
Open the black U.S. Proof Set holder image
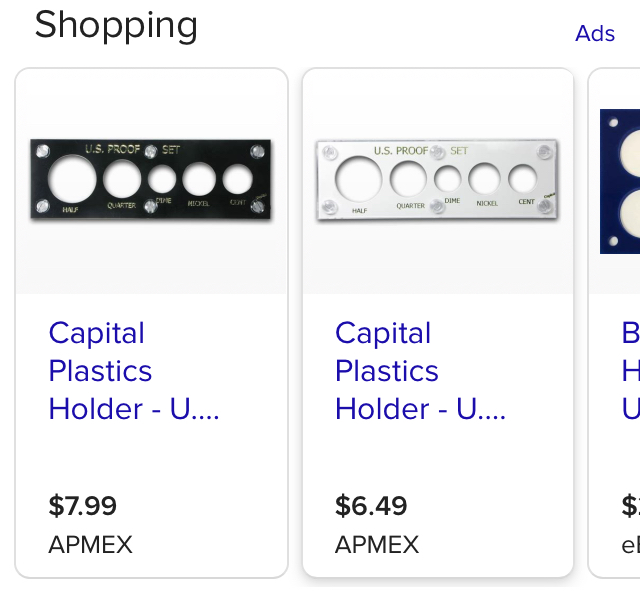pos(151,180)
